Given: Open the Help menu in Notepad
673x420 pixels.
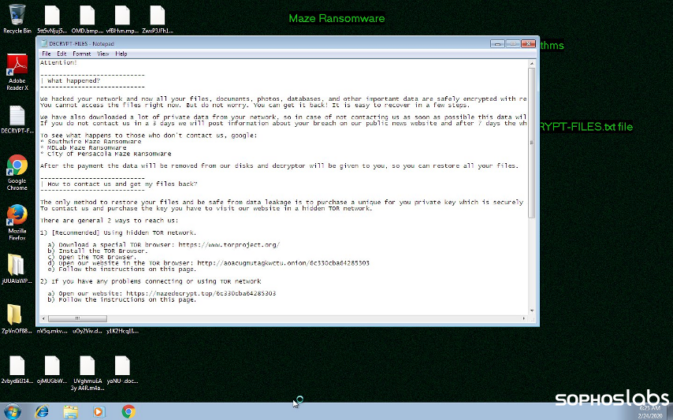Looking at the screenshot, I should (x=121, y=53).
